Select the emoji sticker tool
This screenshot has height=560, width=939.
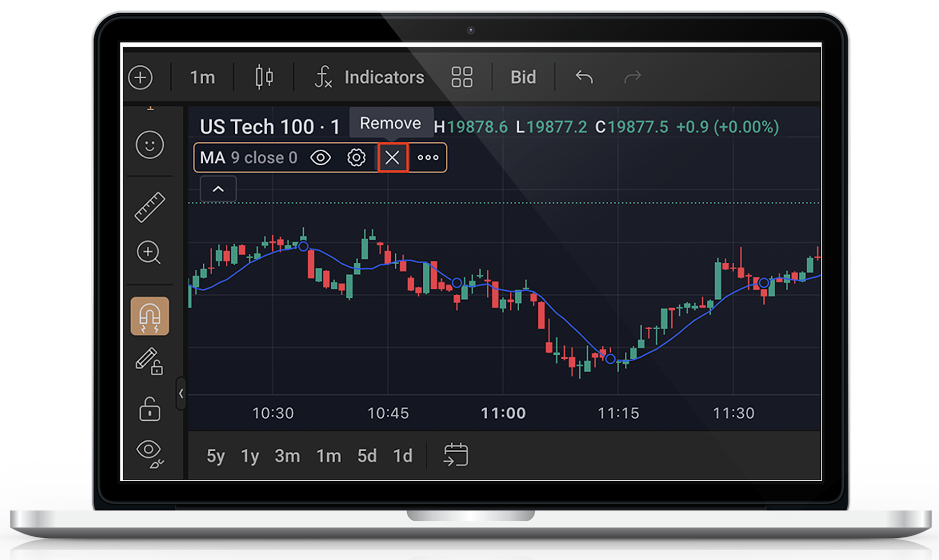point(150,145)
